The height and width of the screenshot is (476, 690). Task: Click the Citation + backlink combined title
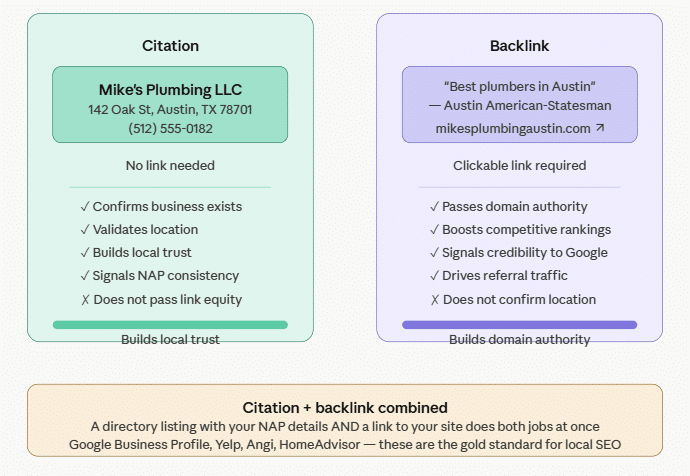(x=345, y=408)
